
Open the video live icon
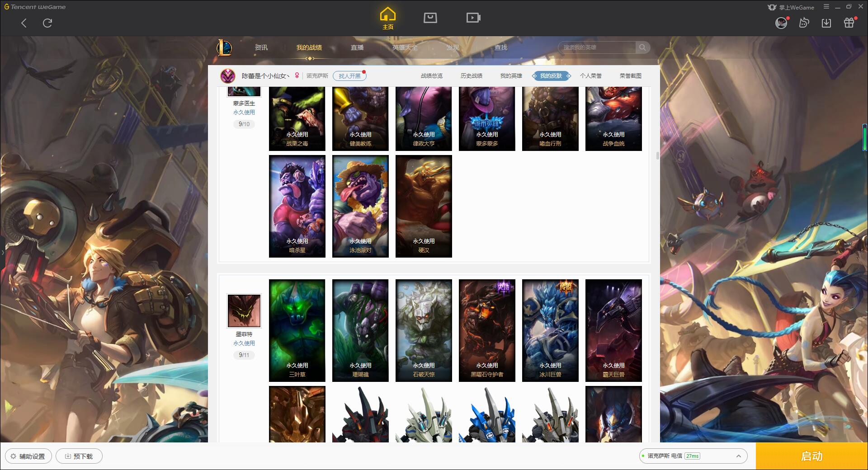[x=473, y=18]
